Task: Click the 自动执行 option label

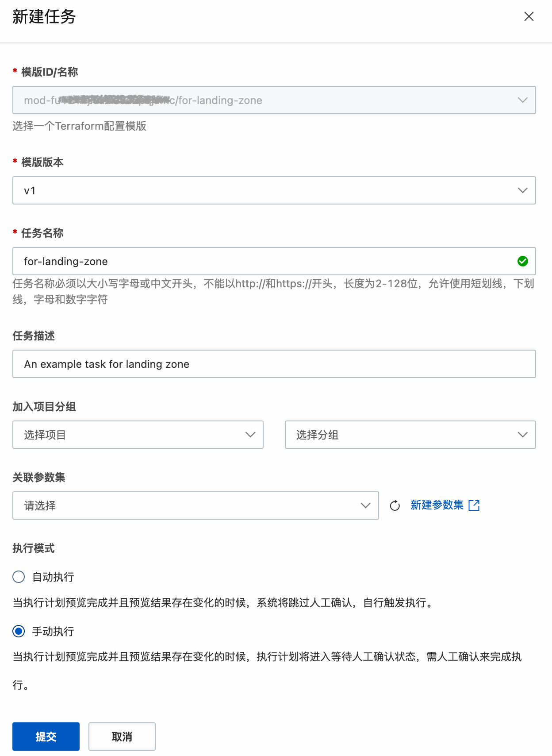Action: pos(53,577)
